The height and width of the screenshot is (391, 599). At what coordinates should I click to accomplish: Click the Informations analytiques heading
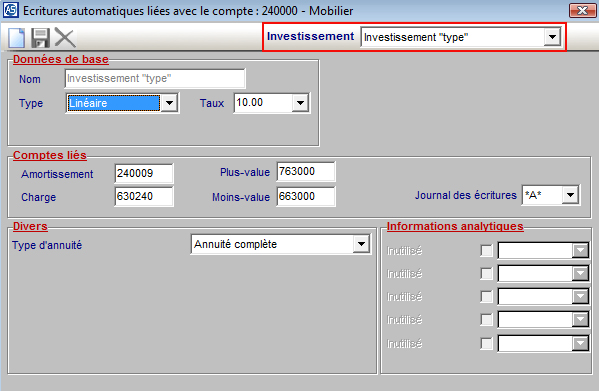[x=455, y=226]
